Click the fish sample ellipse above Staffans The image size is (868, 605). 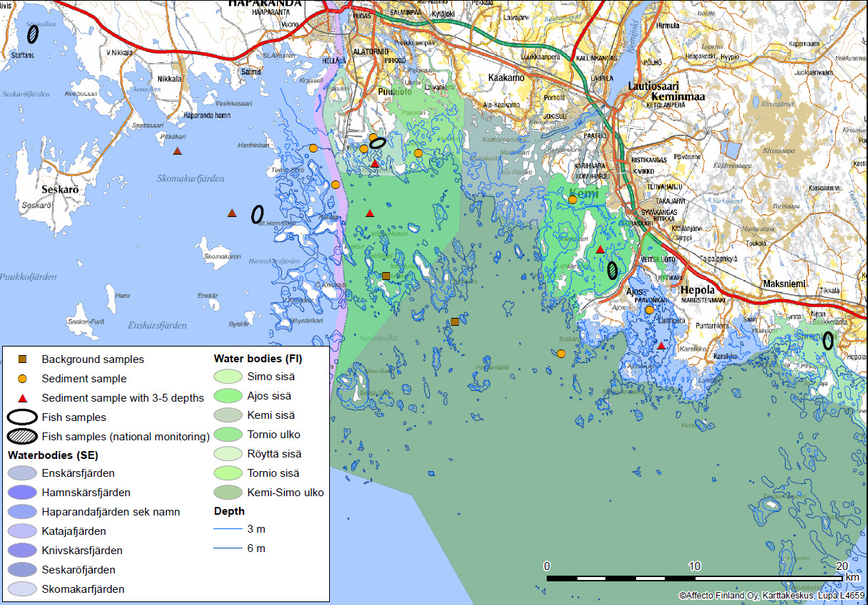point(33,33)
